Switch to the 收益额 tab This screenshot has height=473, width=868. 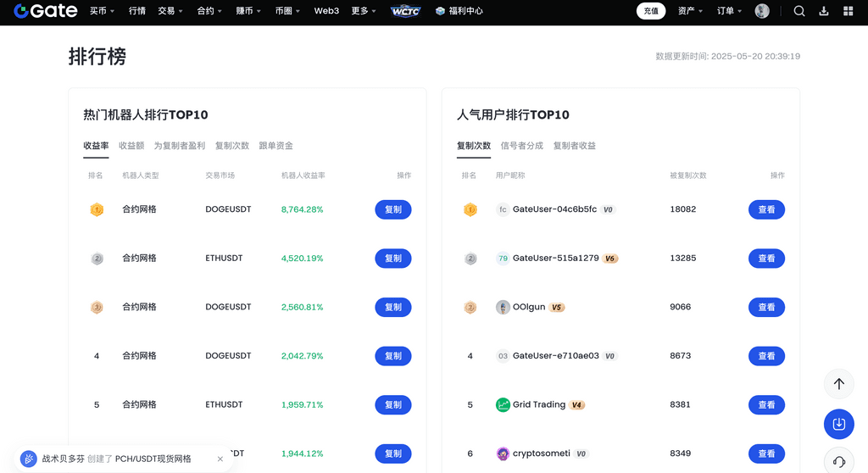pos(131,146)
